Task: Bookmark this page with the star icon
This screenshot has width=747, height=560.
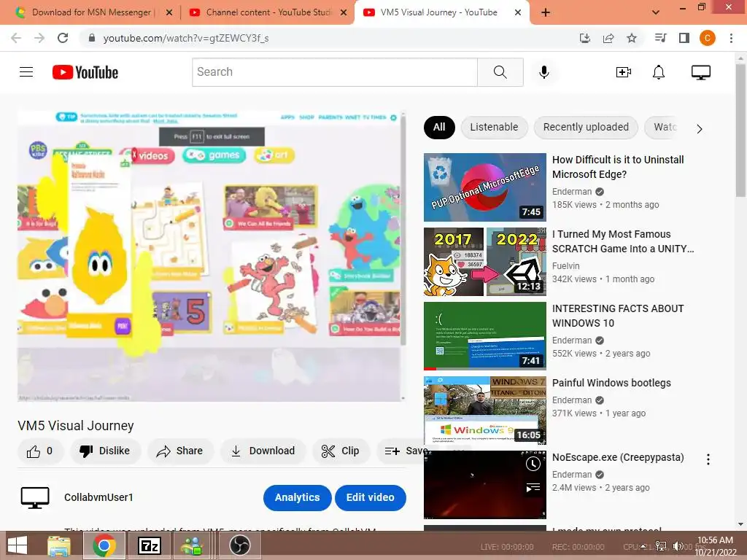Action: tap(632, 38)
